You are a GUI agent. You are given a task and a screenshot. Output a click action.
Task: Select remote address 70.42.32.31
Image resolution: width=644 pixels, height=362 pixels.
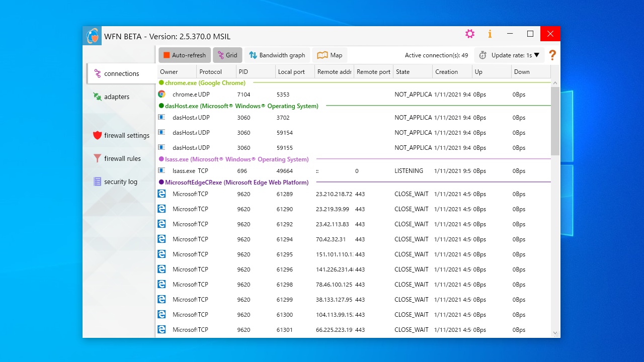pyautogui.click(x=331, y=239)
